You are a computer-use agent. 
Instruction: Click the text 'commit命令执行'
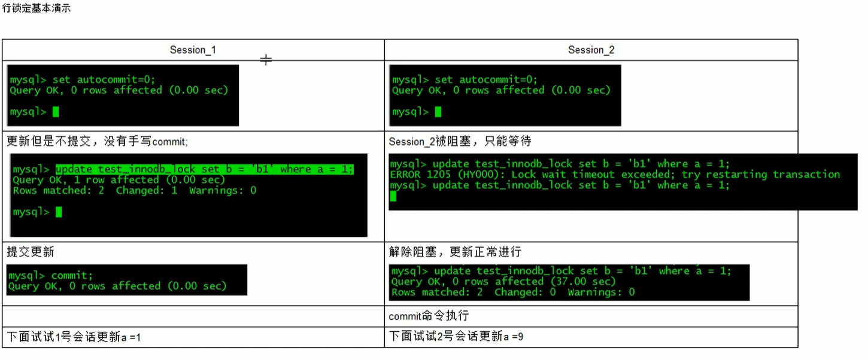pos(429,316)
